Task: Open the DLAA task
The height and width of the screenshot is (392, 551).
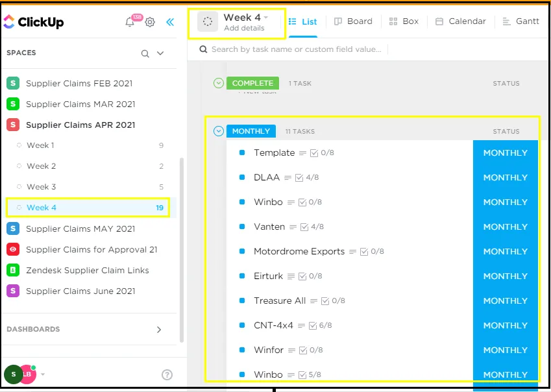Action: coord(267,177)
